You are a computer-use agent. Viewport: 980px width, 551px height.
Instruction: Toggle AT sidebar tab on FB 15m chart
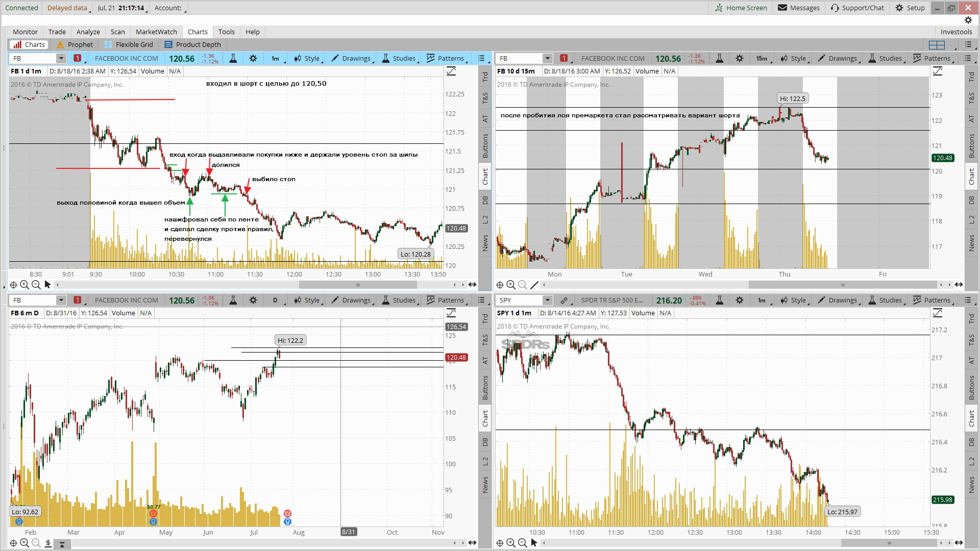[x=971, y=119]
